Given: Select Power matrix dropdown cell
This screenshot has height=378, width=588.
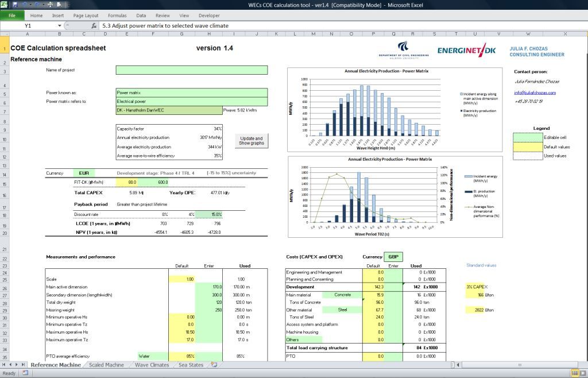Looking at the screenshot, I should click(192, 92).
